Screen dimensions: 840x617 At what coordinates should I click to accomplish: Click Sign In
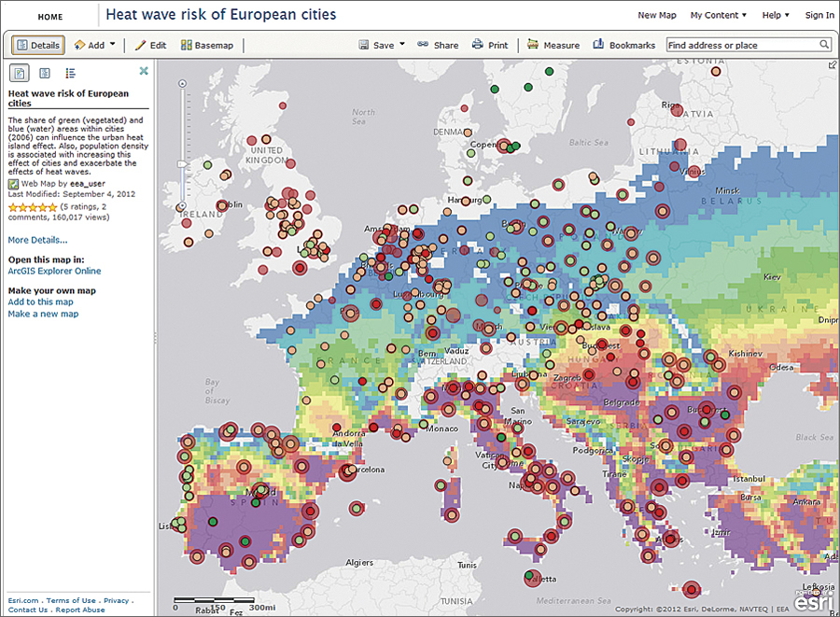819,15
